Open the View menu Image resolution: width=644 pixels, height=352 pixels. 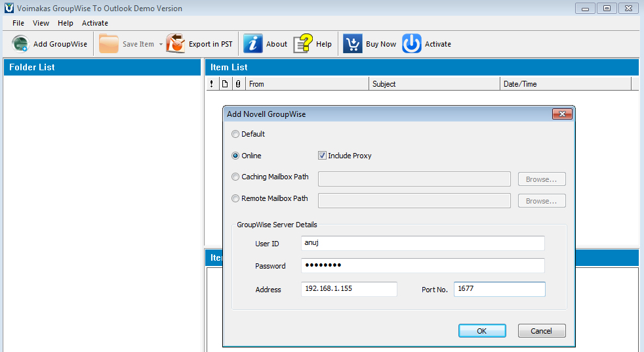(x=41, y=23)
